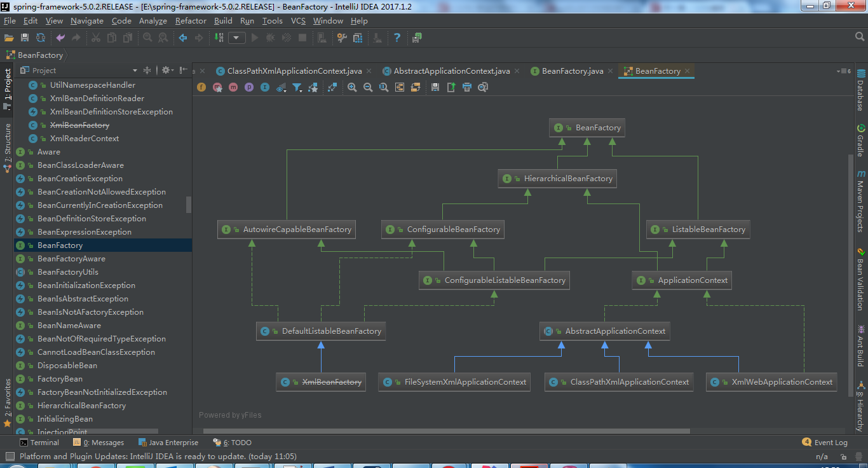Export diagram to file

click(x=451, y=87)
